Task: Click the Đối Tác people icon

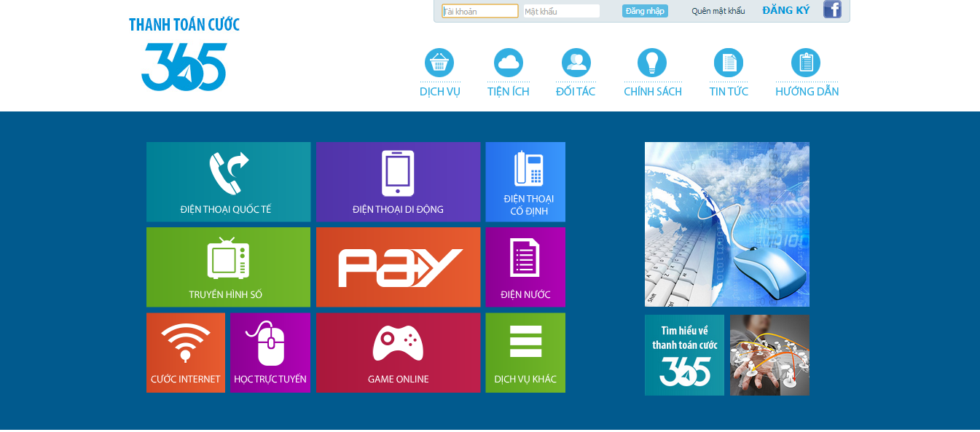Action: coord(576,63)
